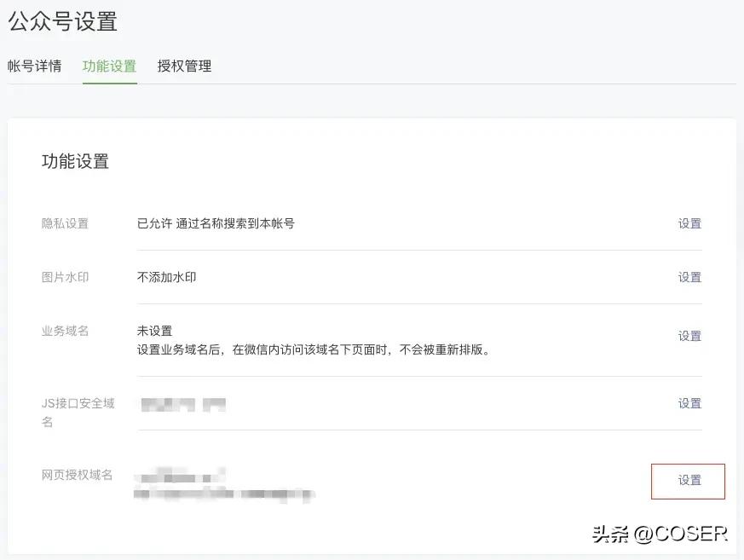Click the 公众号设置 page title
Viewport: 744px width, 560px height.
(x=64, y=21)
